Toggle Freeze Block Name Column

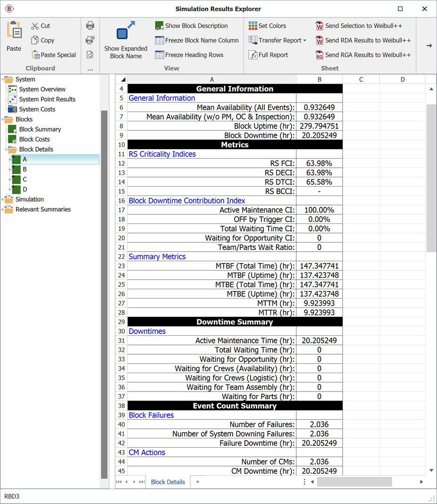pyautogui.click(x=197, y=41)
